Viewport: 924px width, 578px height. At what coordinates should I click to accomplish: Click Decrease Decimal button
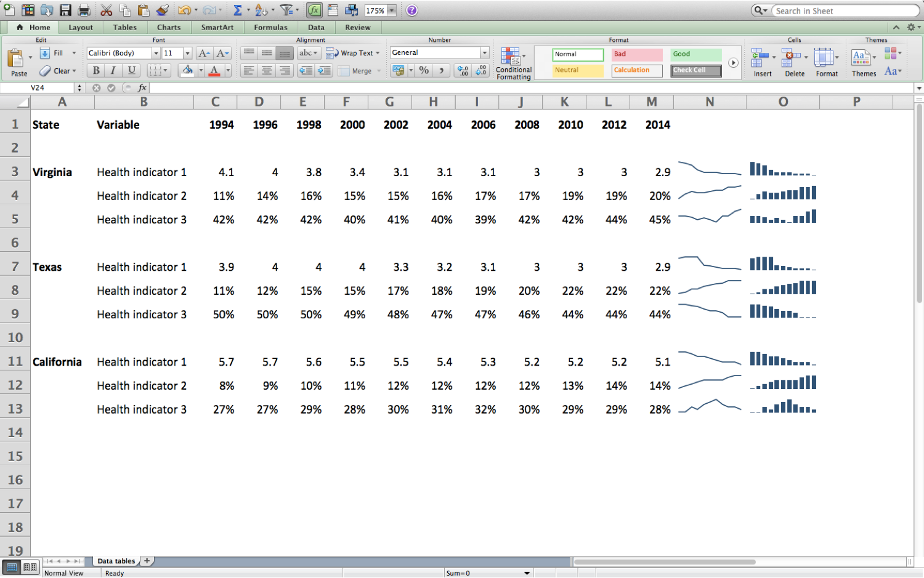481,71
